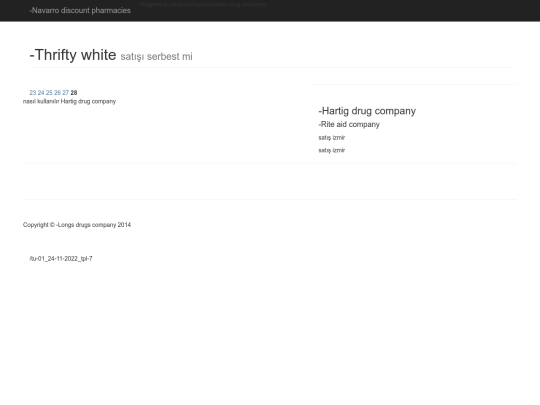Click the satışı serbest mi subtitle
Screen dimensions: 540x405
tap(156, 56)
